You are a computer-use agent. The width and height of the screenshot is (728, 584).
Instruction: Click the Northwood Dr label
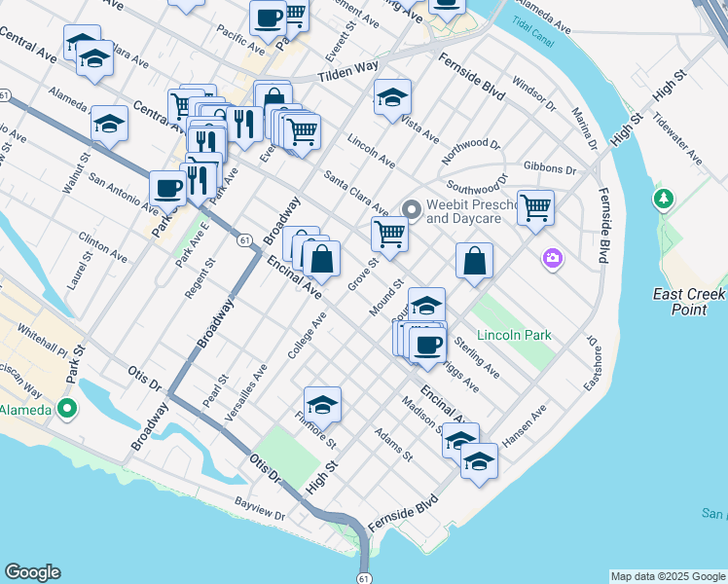tap(471, 151)
